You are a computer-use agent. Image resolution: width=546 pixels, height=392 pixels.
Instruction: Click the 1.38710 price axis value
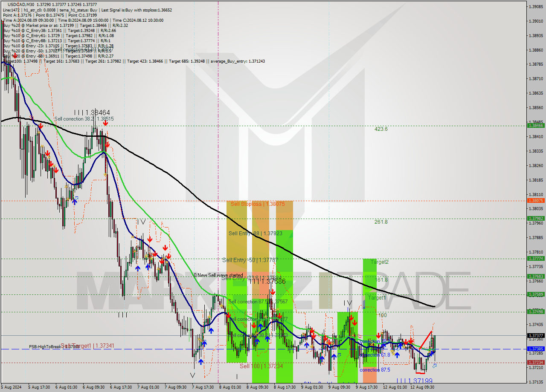[536, 79]
